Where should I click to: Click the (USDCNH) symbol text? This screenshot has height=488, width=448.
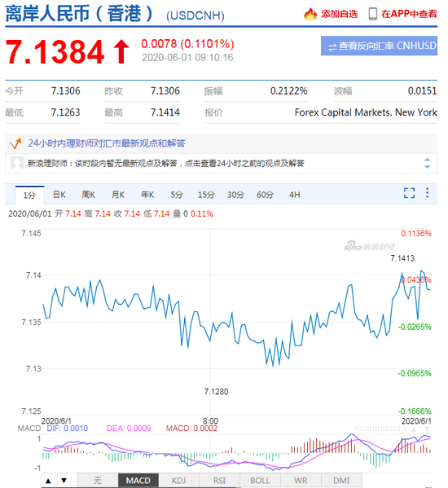(195, 15)
